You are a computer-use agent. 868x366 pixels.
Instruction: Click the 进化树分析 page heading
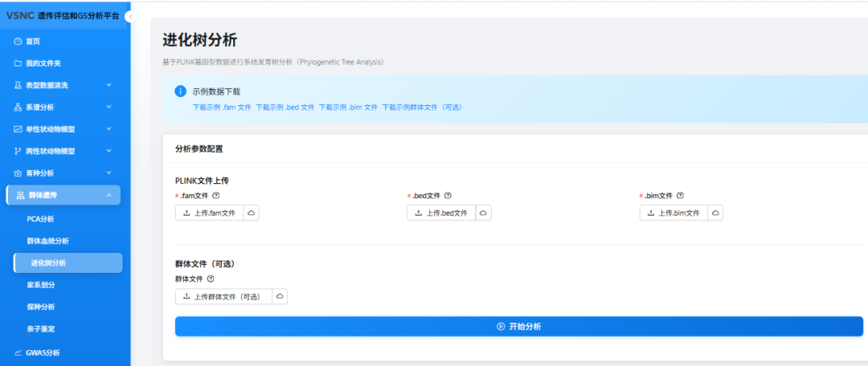pos(200,40)
